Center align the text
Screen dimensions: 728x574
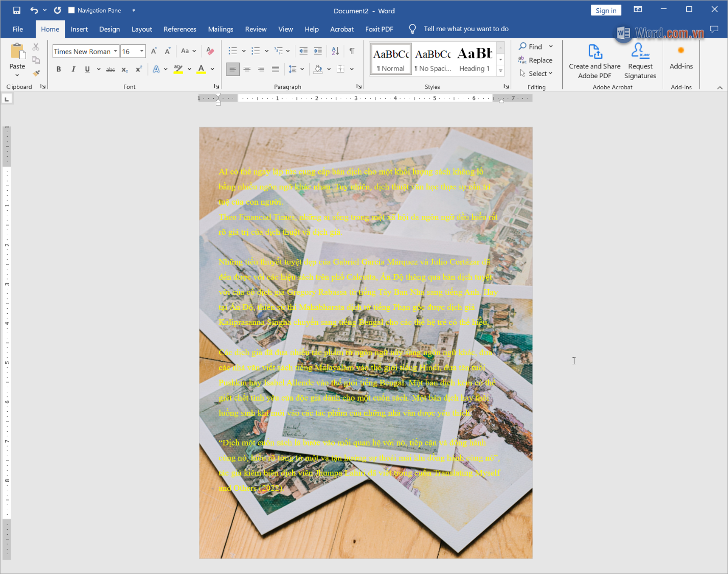[x=247, y=69]
